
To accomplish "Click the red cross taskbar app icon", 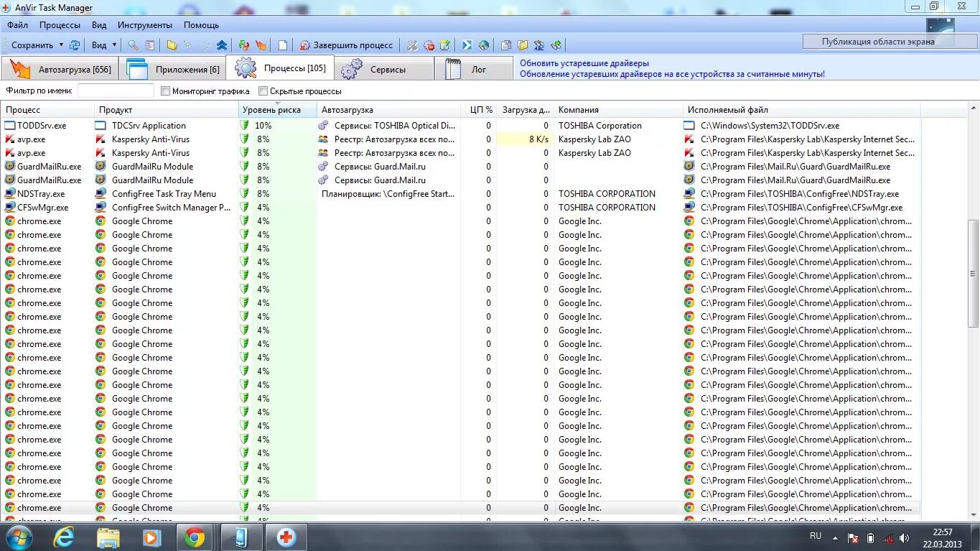I will pyautogui.click(x=286, y=537).
